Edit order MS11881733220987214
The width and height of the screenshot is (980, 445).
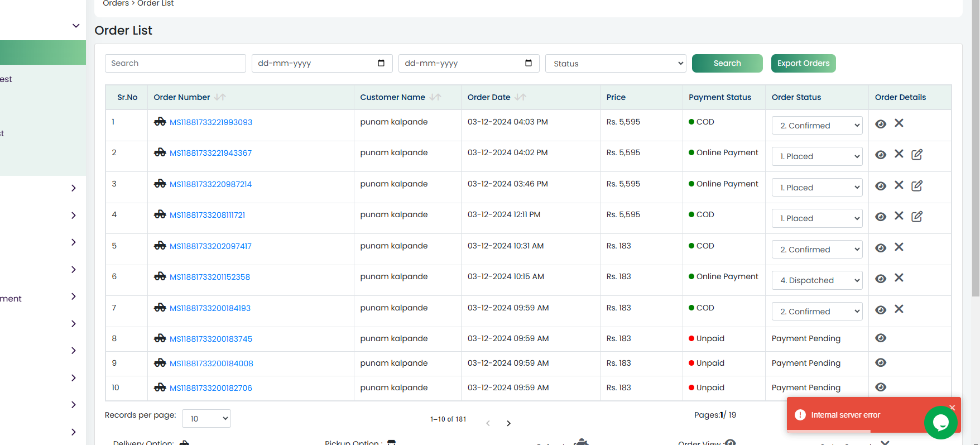pyautogui.click(x=917, y=185)
